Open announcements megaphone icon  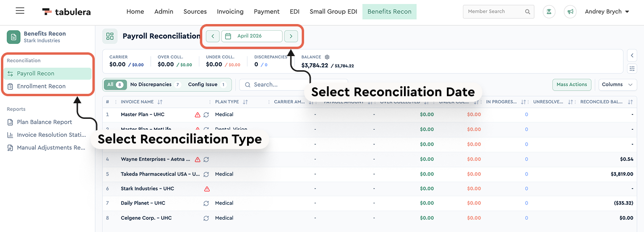click(x=570, y=12)
